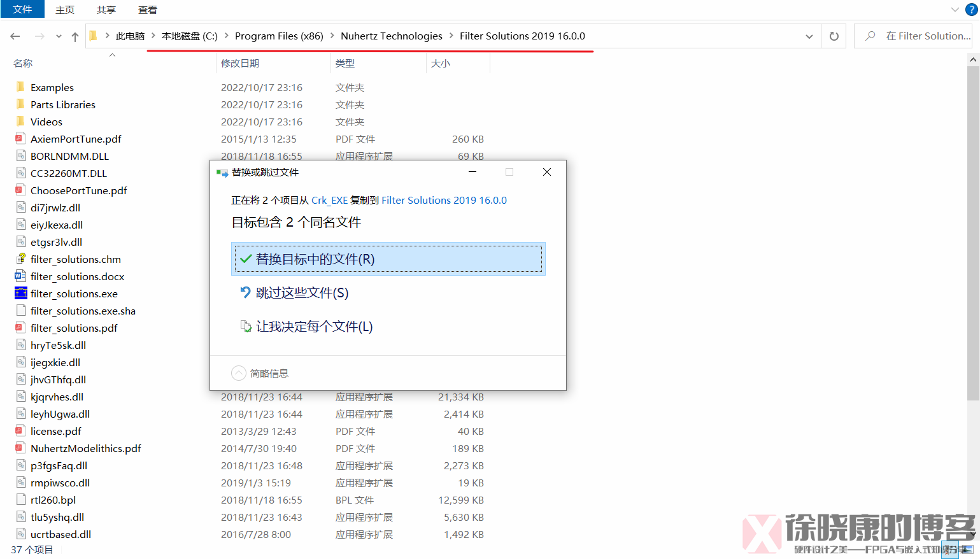This screenshot has height=559, width=980.
Task: Select filter_solutions.chm help file icon
Action: tap(20, 259)
